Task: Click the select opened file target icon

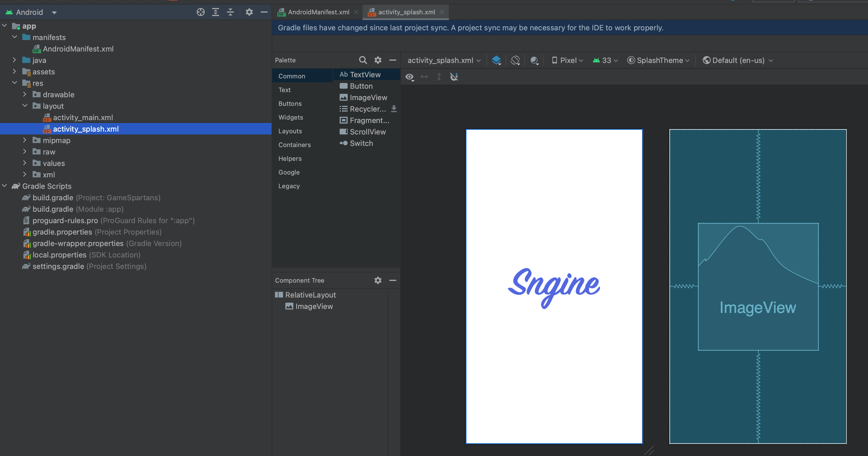Action: pyautogui.click(x=200, y=12)
